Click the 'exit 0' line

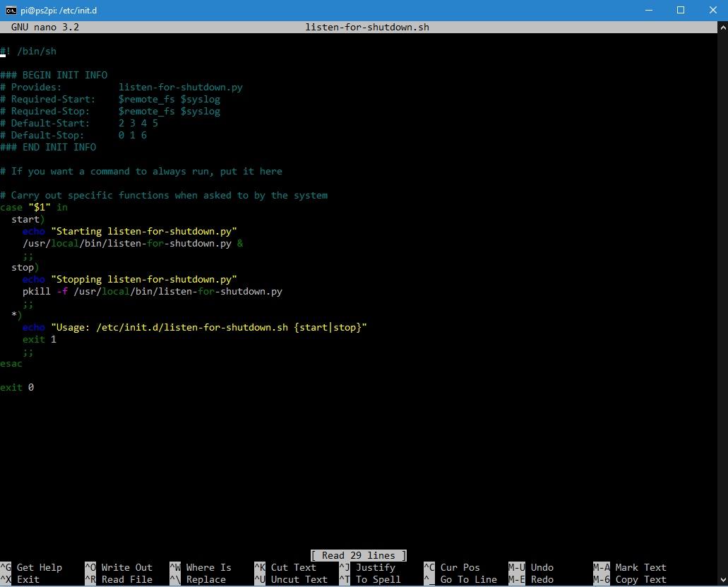point(17,388)
